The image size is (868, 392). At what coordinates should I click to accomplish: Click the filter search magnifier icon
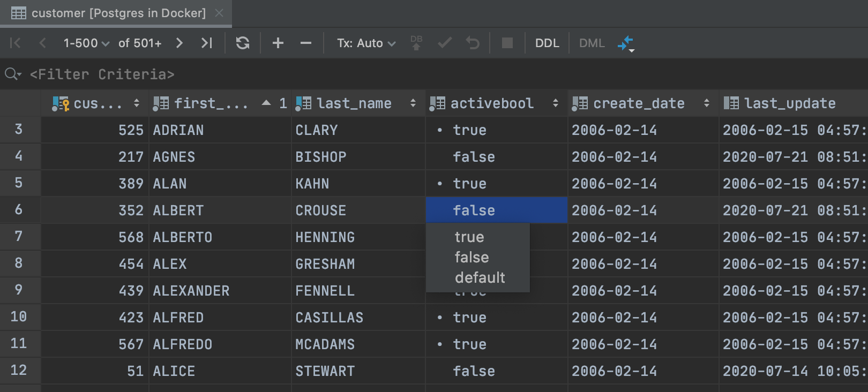pos(12,74)
